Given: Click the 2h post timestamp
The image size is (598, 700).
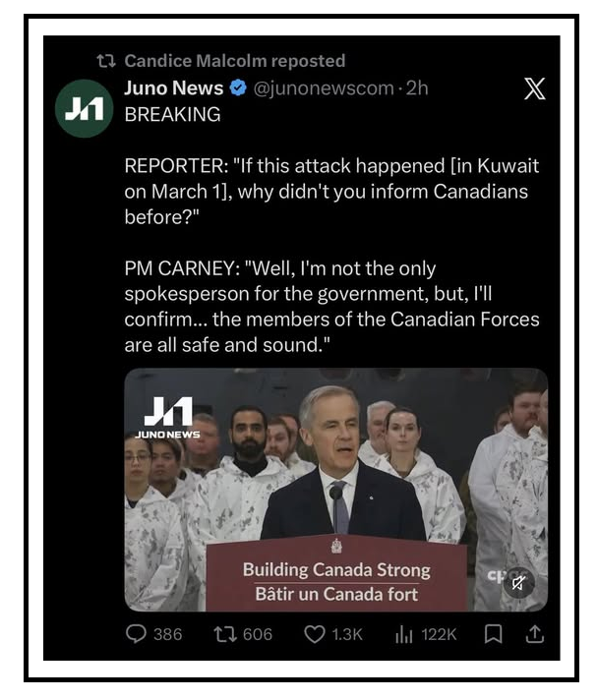Looking at the screenshot, I should point(418,88).
